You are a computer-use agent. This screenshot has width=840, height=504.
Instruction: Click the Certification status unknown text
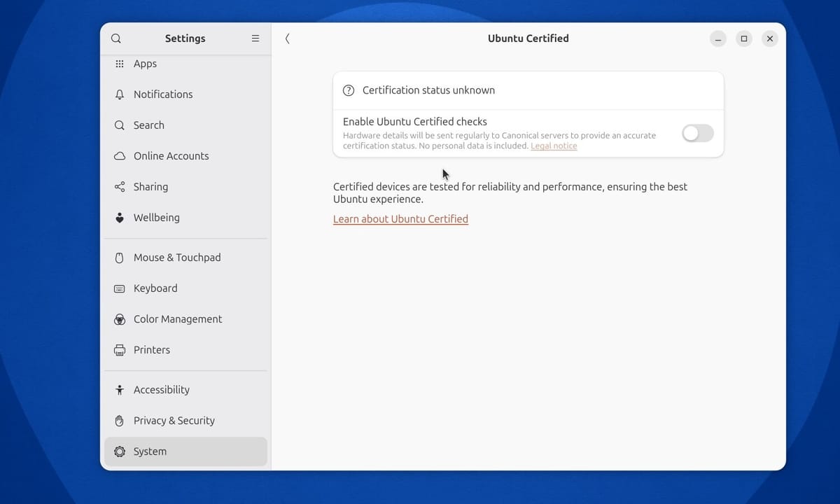[428, 90]
